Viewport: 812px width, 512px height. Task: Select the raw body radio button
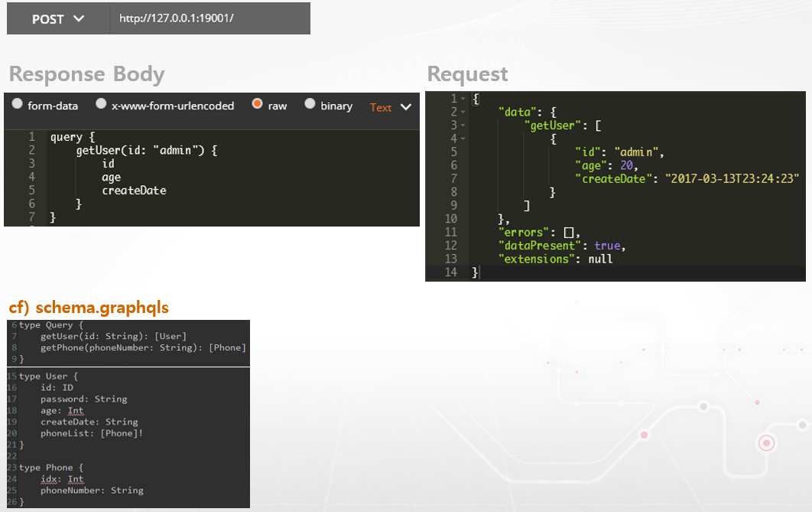coord(258,105)
